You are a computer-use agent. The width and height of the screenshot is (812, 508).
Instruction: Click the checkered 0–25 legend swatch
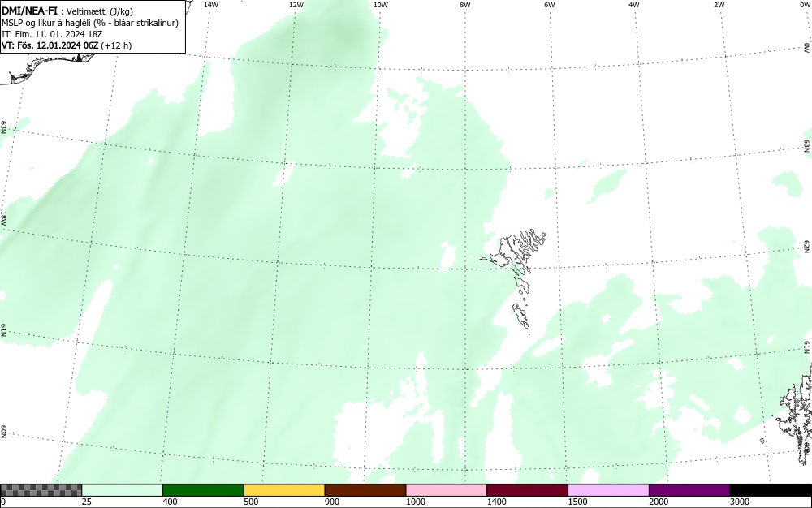pyautogui.click(x=41, y=490)
